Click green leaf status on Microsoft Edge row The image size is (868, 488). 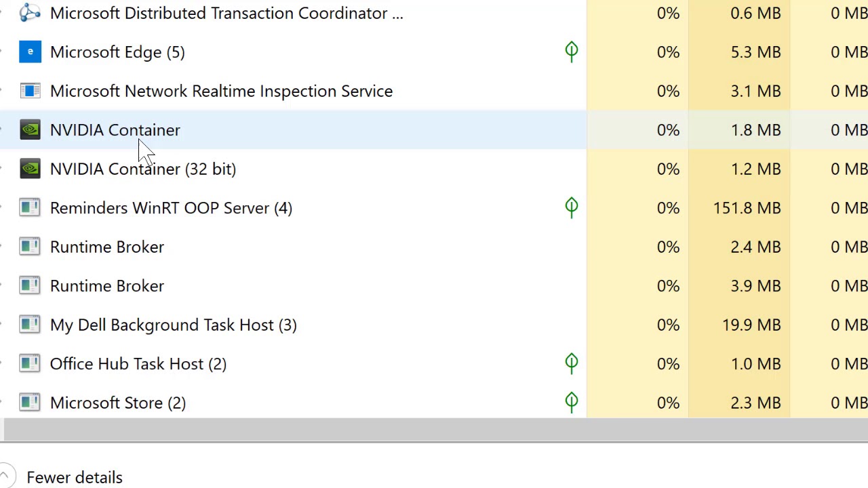pyautogui.click(x=572, y=52)
